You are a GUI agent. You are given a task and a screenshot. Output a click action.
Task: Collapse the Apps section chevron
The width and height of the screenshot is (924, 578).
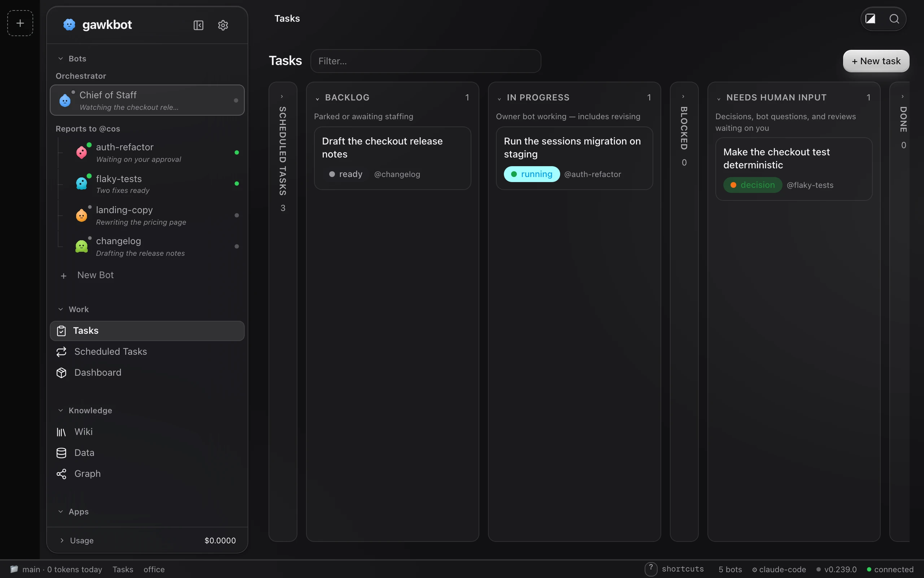(x=60, y=512)
